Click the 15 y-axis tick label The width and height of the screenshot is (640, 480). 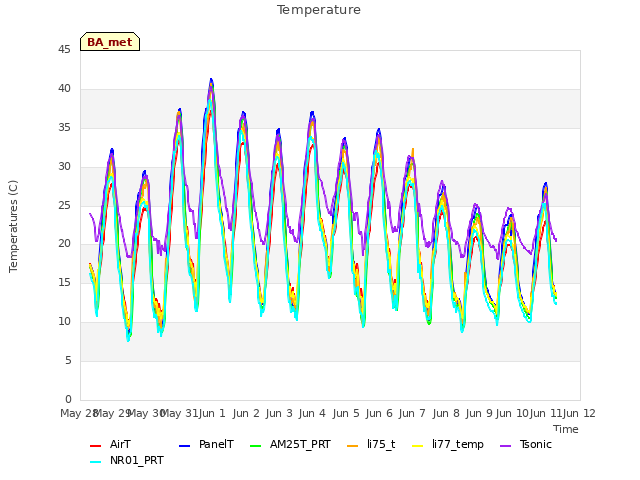pyautogui.click(x=64, y=282)
